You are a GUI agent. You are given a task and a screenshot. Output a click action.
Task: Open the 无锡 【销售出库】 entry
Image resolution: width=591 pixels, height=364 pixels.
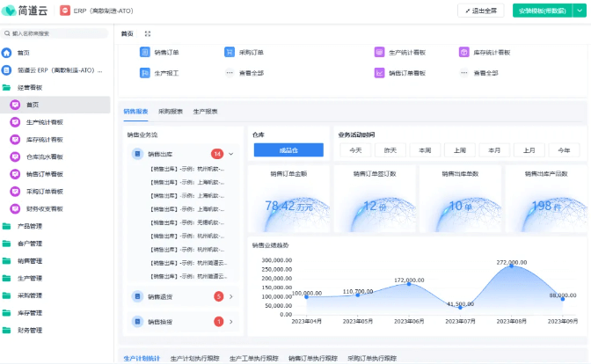(187, 222)
